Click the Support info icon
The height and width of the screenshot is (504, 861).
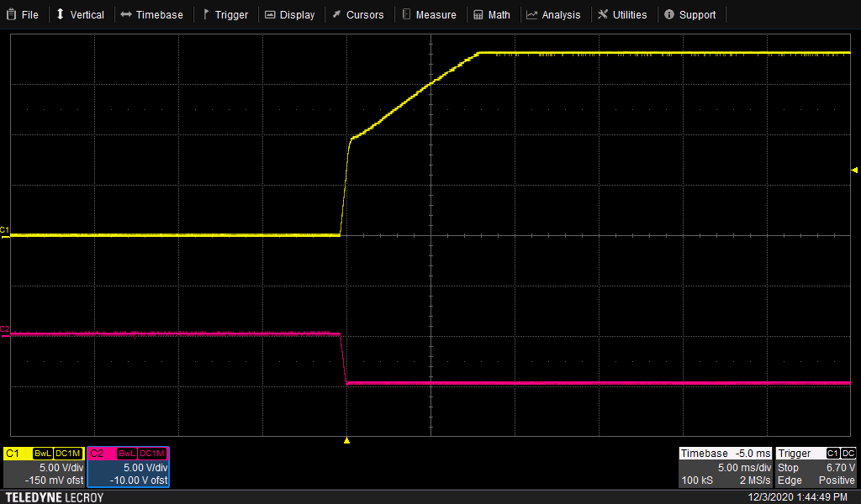point(668,14)
